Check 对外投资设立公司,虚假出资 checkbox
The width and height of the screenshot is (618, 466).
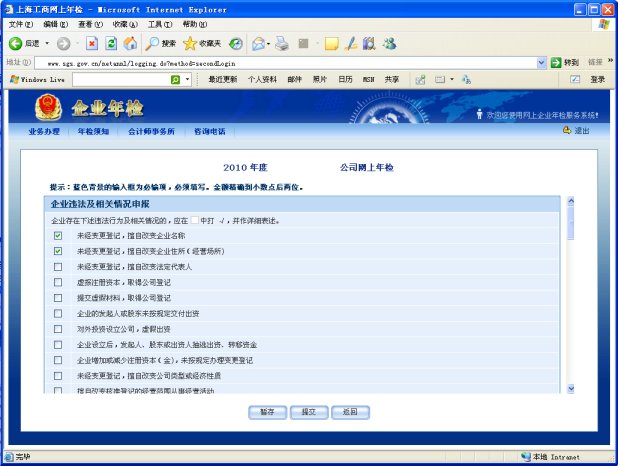[x=58, y=328]
